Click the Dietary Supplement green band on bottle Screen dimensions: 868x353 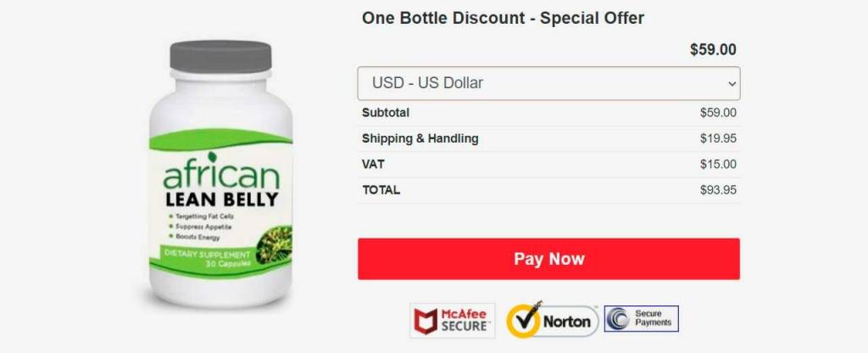pyautogui.click(x=208, y=259)
